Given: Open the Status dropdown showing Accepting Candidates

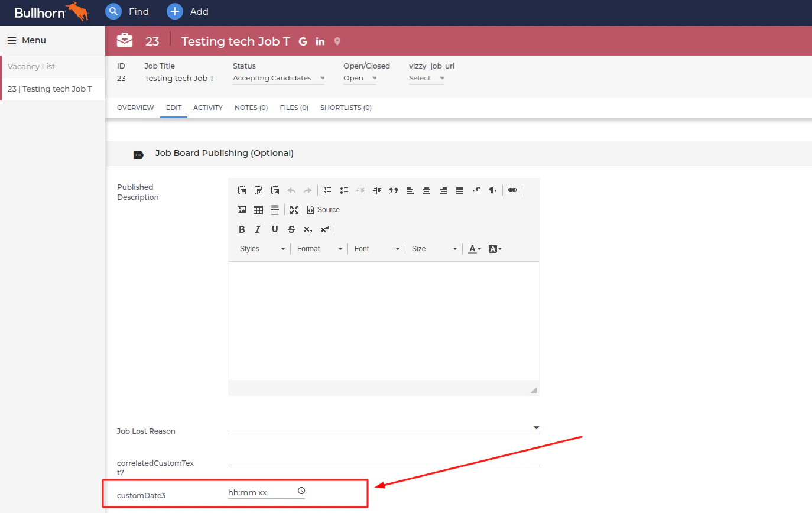Looking at the screenshot, I should pos(278,78).
